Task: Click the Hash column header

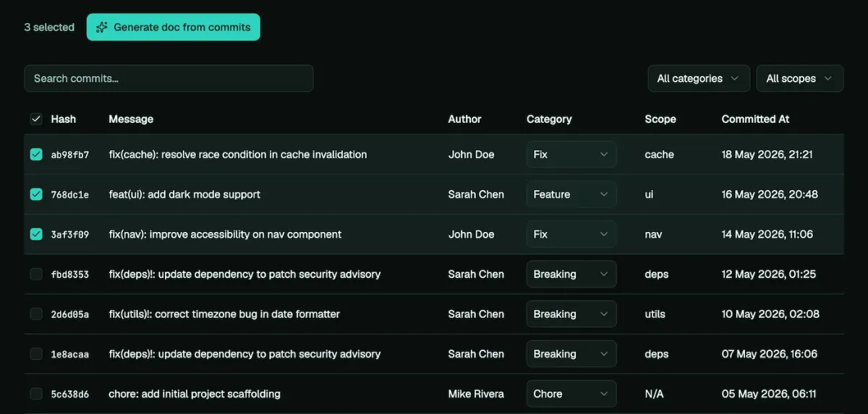Action: pyautogui.click(x=64, y=119)
